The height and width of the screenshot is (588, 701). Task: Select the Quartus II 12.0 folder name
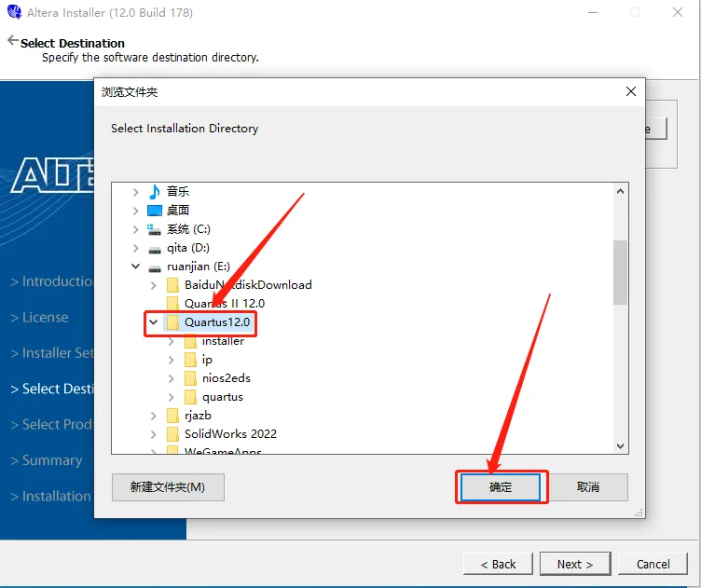[225, 304]
